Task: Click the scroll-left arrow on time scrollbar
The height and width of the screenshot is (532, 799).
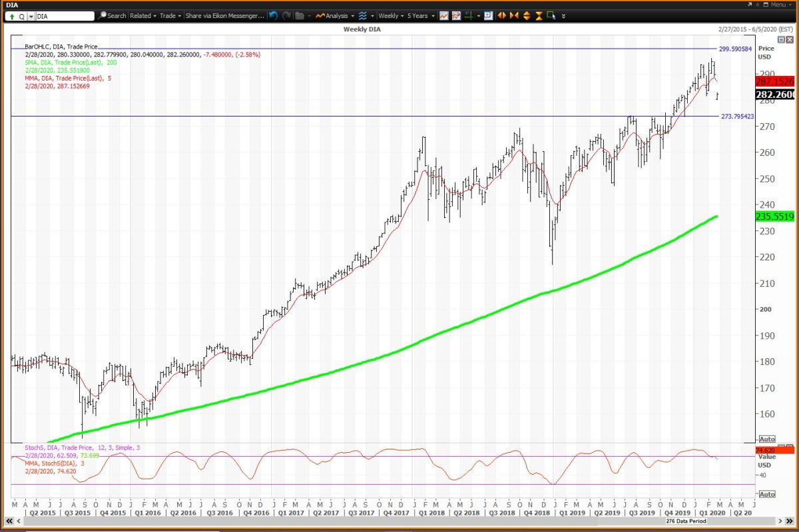Action: pos(19,521)
